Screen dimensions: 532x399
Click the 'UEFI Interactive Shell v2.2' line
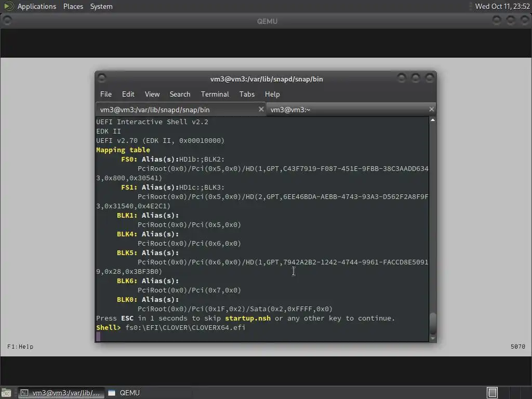coord(152,122)
